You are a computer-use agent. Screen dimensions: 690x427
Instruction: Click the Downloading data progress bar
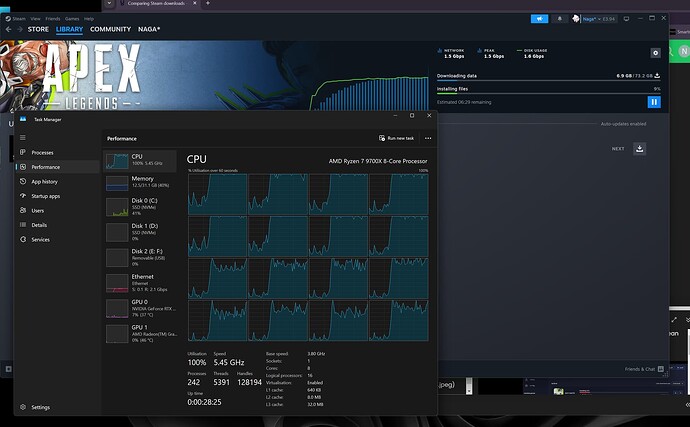pos(548,81)
